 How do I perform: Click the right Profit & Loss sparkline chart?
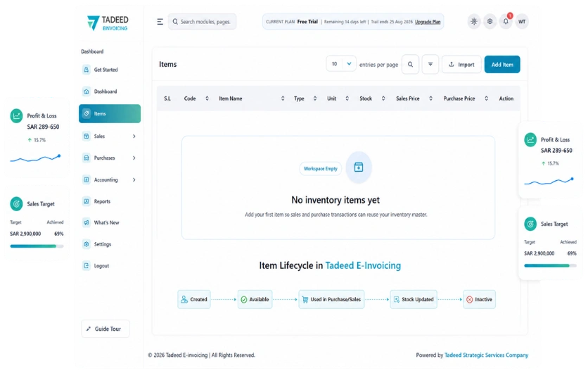(x=549, y=182)
